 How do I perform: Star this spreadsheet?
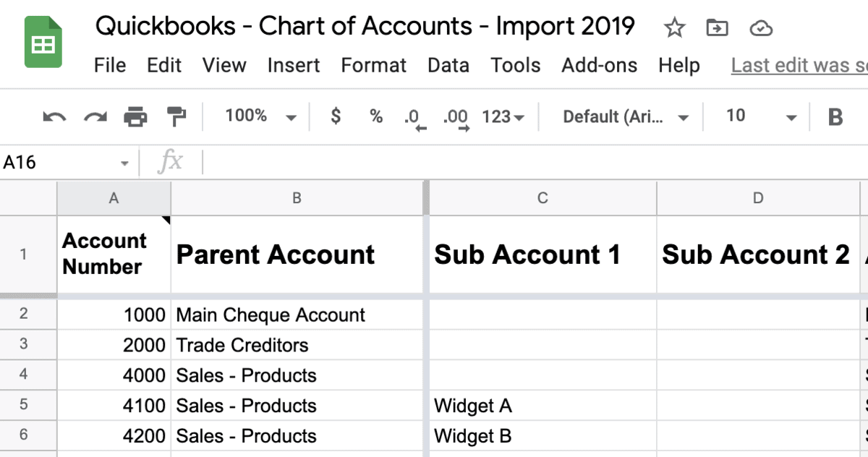(674, 28)
